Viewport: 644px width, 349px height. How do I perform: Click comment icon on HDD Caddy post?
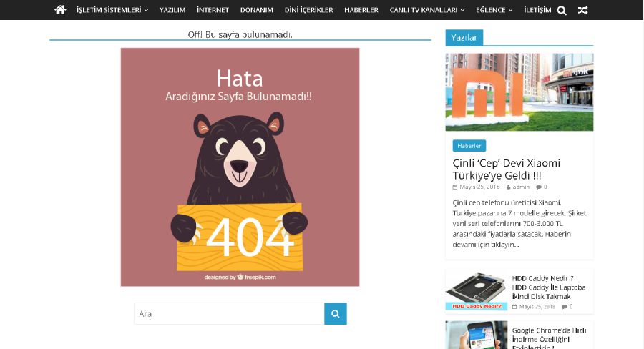565,307
